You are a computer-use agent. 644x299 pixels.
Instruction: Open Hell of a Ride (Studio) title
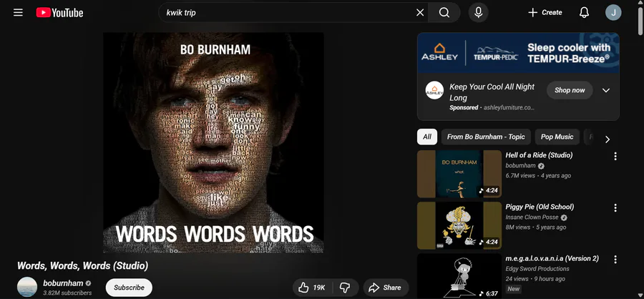539,155
